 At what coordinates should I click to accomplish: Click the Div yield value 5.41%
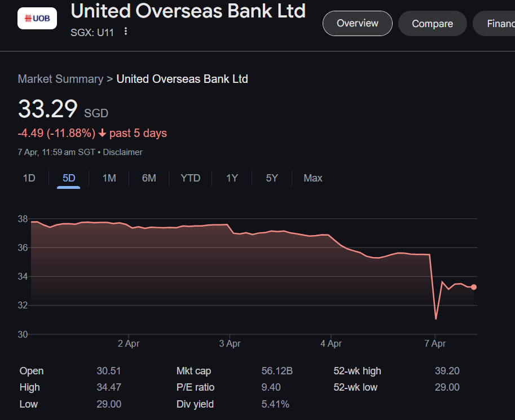(275, 404)
